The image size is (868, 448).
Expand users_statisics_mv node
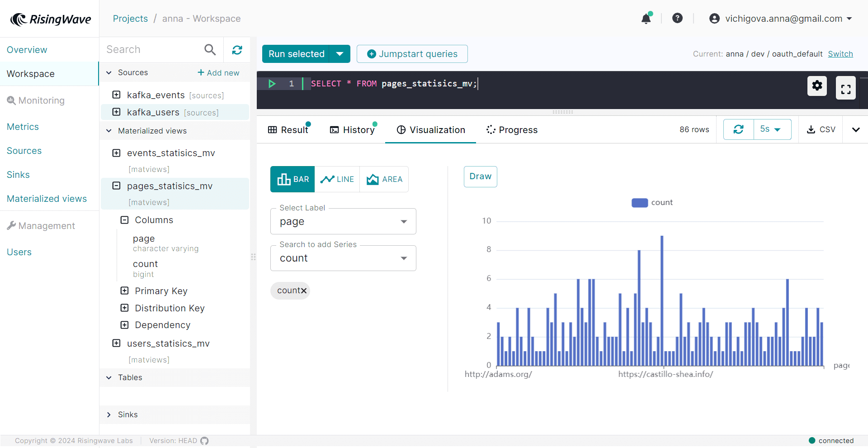pos(116,343)
